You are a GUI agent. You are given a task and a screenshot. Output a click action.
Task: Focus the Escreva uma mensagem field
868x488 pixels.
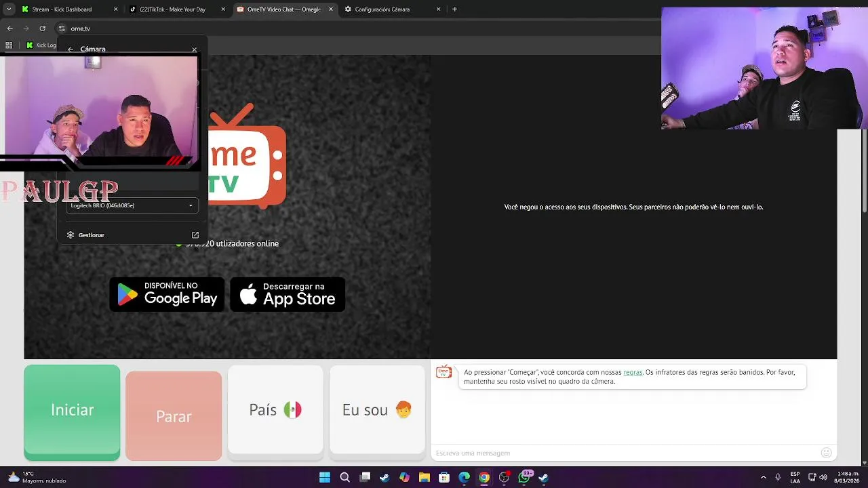(624, 453)
